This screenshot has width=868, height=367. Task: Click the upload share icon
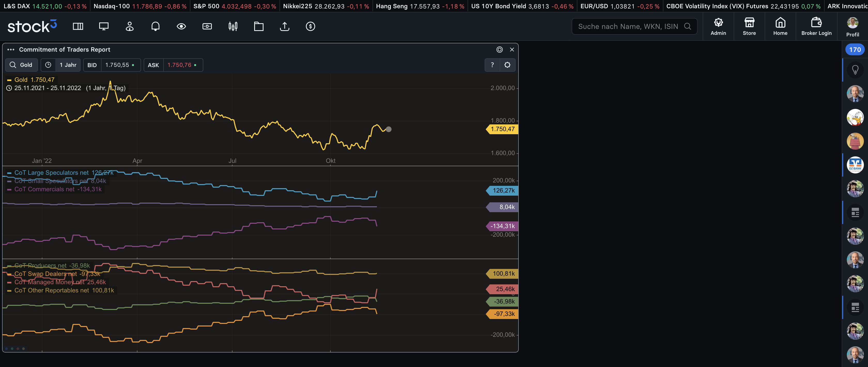point(284,26)
